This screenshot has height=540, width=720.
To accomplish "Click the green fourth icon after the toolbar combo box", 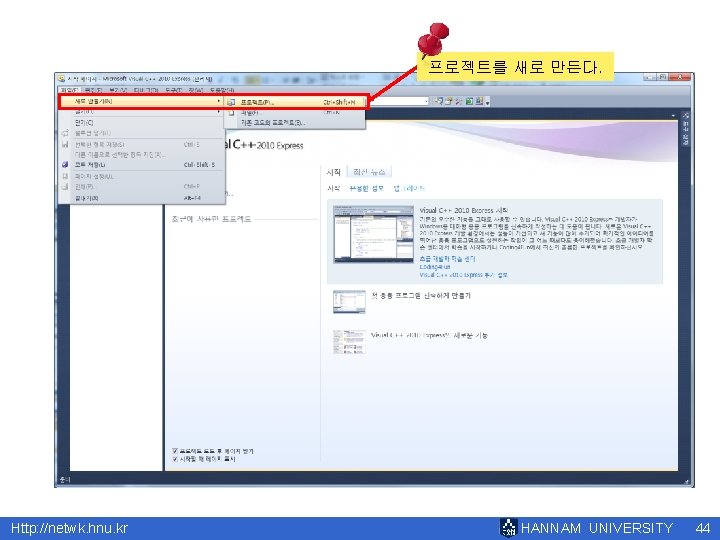I will coord(469,101).
